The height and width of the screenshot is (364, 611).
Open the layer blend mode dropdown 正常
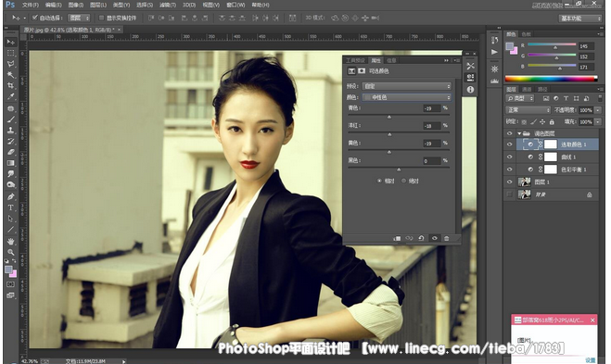click(528, 110)
